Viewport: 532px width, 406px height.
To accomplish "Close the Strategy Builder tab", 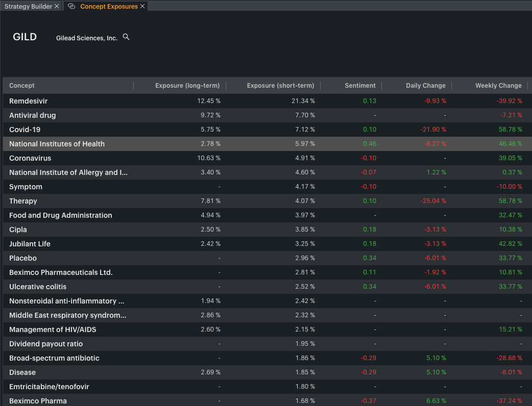I will click(57, 6).
